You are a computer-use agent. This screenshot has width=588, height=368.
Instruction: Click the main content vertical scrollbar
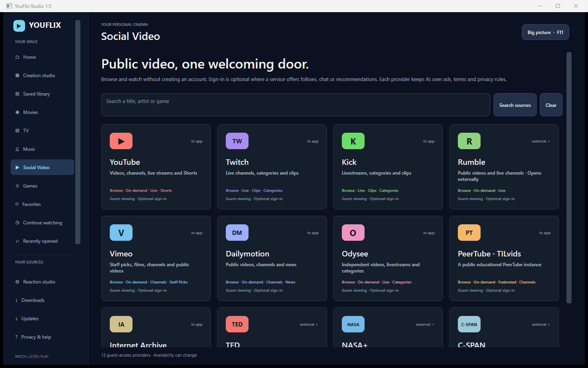[x=569, y=178]
